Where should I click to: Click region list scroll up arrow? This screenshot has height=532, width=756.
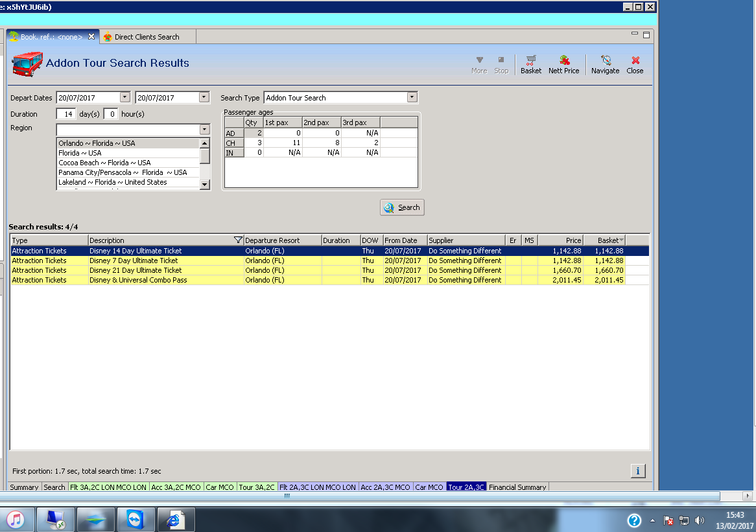click(x=204, y=143)
